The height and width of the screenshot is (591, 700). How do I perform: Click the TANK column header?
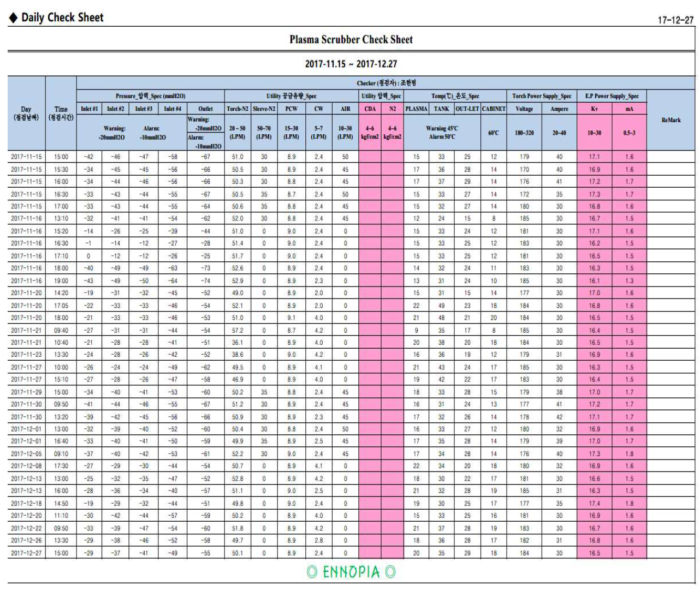click(x=441, y=109)
